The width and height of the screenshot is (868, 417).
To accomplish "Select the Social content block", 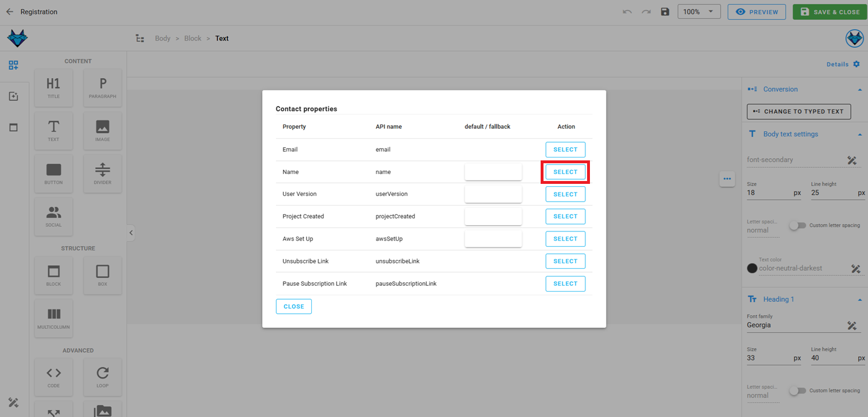I will 53,216.
